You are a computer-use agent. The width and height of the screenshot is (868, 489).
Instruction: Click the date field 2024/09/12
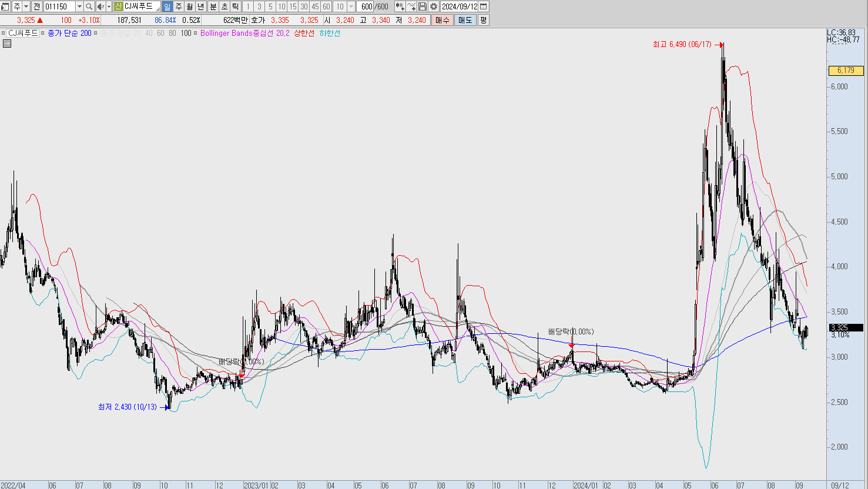point(460,6)
